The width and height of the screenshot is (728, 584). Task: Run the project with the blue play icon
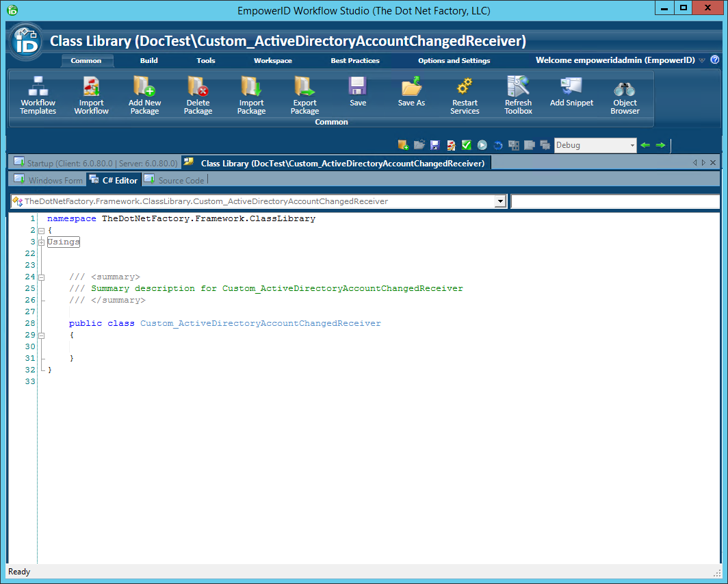[482, 145]
